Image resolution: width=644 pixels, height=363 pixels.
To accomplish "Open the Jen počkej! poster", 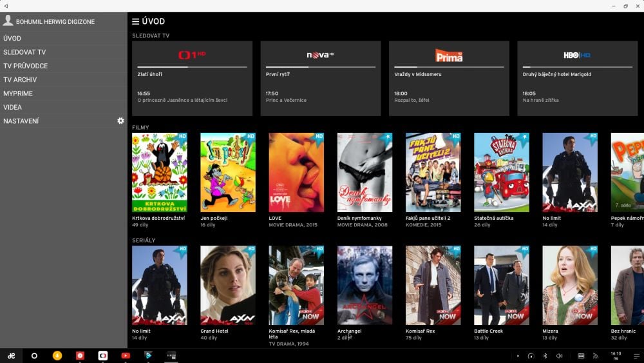I will [x=228, y=172].
